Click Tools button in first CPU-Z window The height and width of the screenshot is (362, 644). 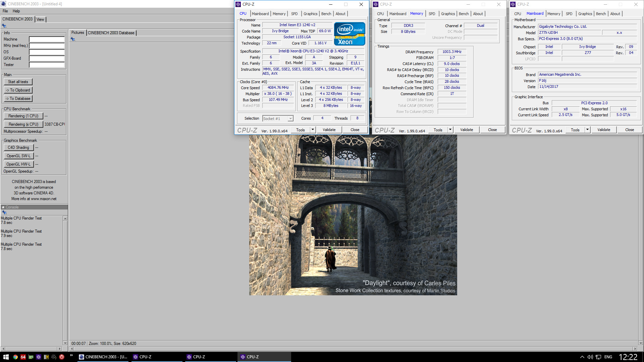301,130
